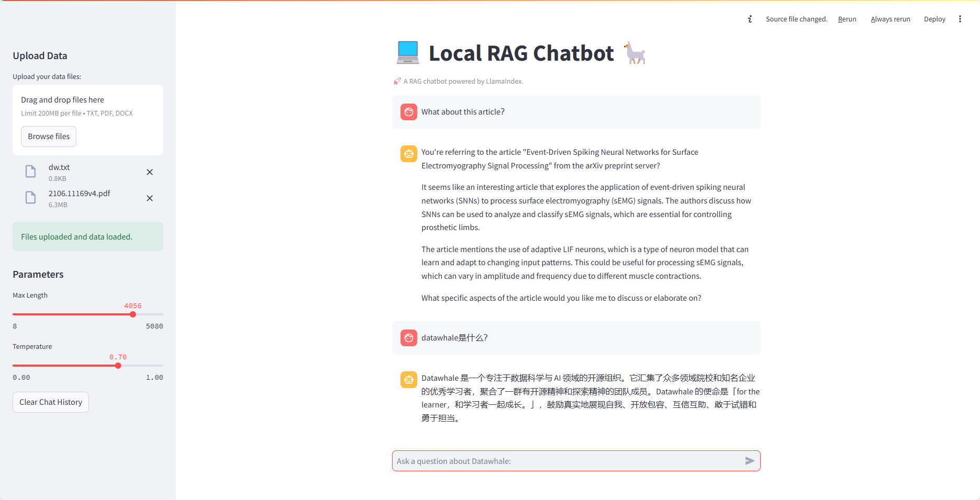
Task: Enable Always rerun
Action: [x=890, y=19]
